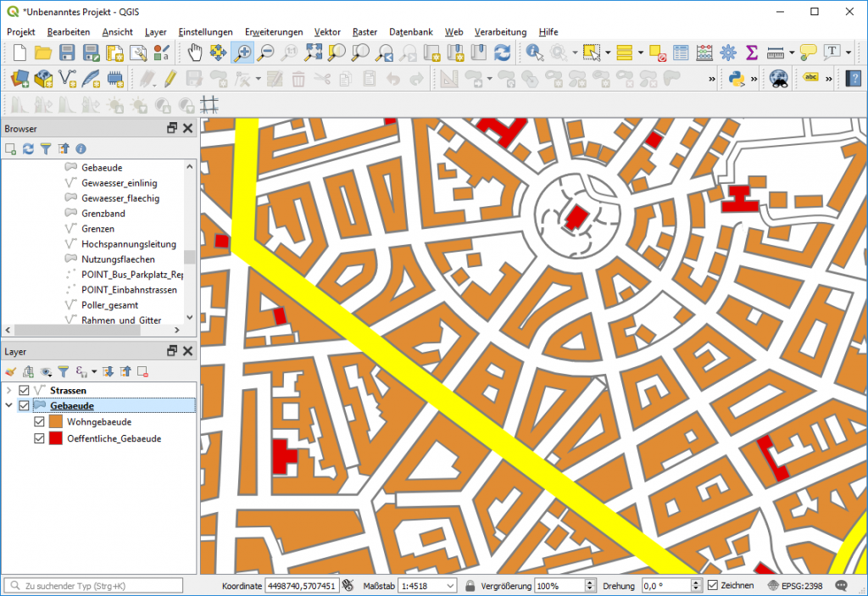868x596 pixels.
Task: Click EPSG:2398 to change map projection
Action: click(x=802, y=585)
